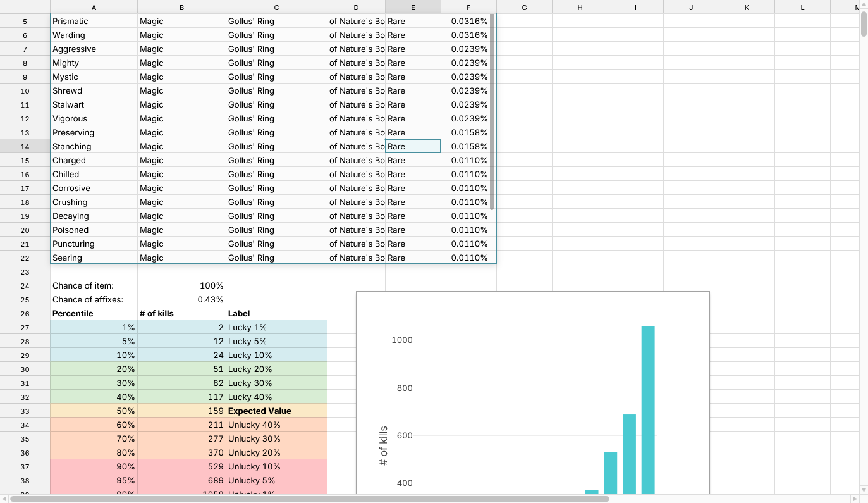Click the 'Percentile' header cell
Viewport: 868px width, 503px height.
coord(94,313)
